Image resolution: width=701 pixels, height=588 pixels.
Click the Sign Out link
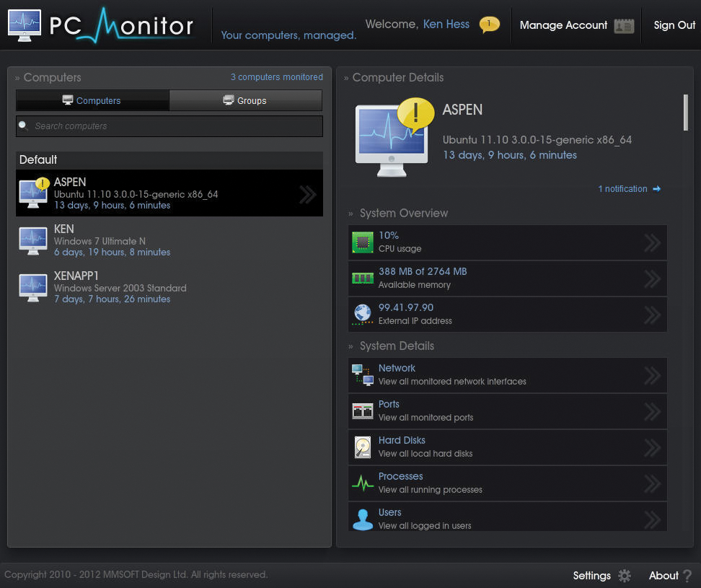click(x=674, y=25)
